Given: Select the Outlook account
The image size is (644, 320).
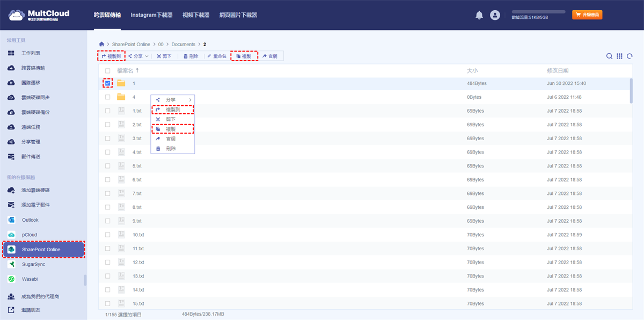Looking at the screenshot, I should [x=30, y=220].
